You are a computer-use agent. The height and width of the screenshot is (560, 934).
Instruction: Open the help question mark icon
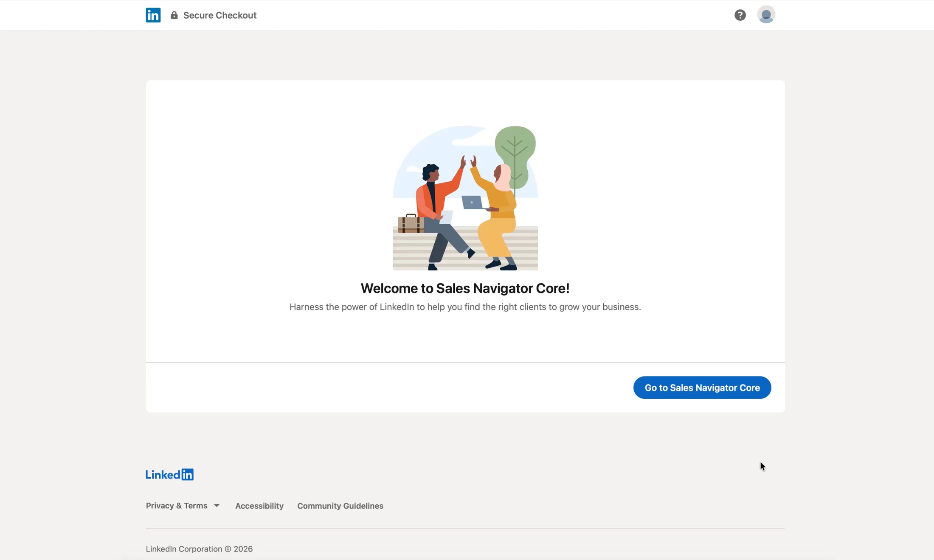coord(740,15)
